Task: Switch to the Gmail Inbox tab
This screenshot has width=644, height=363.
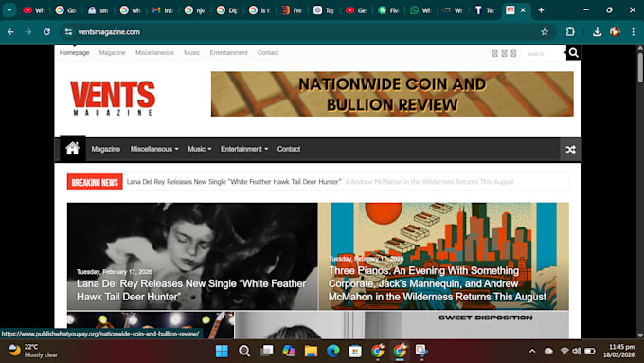Action: pyautogui.click(x=163, y=10)
